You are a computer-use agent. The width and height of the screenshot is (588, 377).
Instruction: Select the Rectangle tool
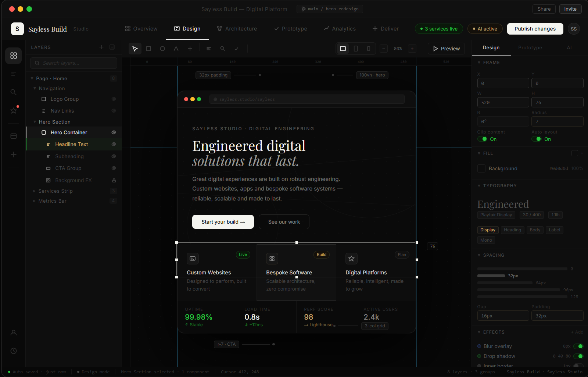(148, 48)
